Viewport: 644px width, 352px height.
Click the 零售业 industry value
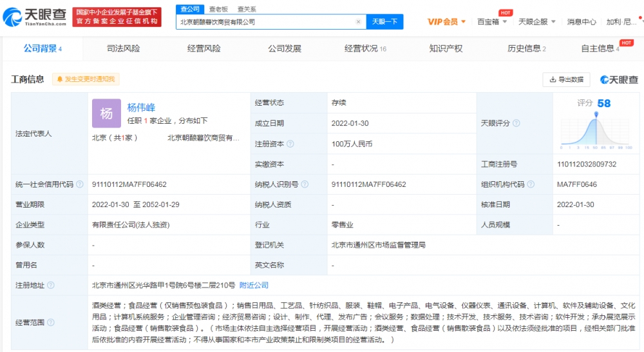coord(342,224)
